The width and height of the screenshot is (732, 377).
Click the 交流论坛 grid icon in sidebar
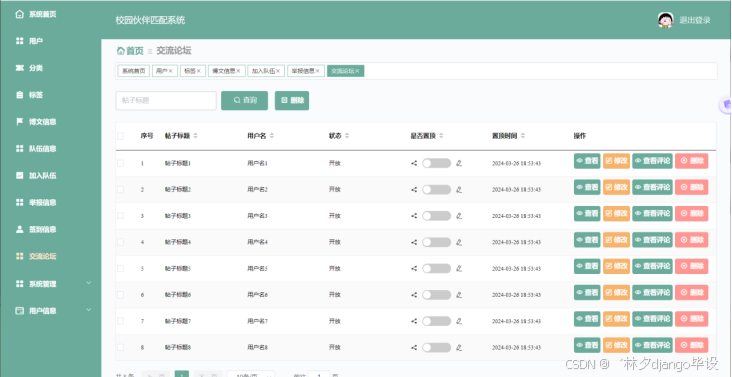tap(19, 256)
